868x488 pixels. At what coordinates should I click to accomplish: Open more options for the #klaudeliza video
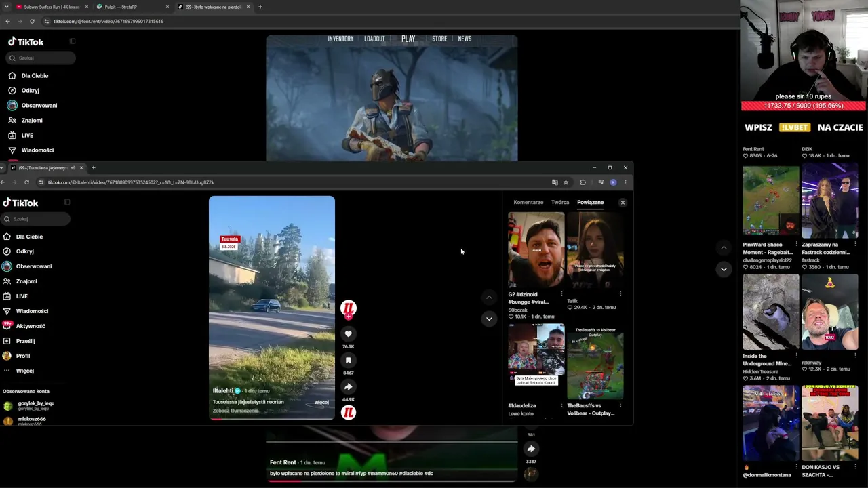click(561, 405)
